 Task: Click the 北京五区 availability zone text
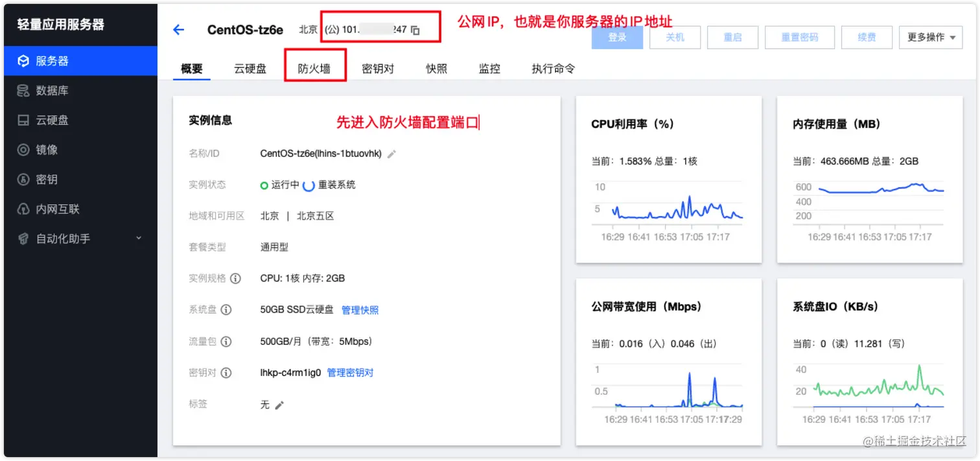coord(315,216)
